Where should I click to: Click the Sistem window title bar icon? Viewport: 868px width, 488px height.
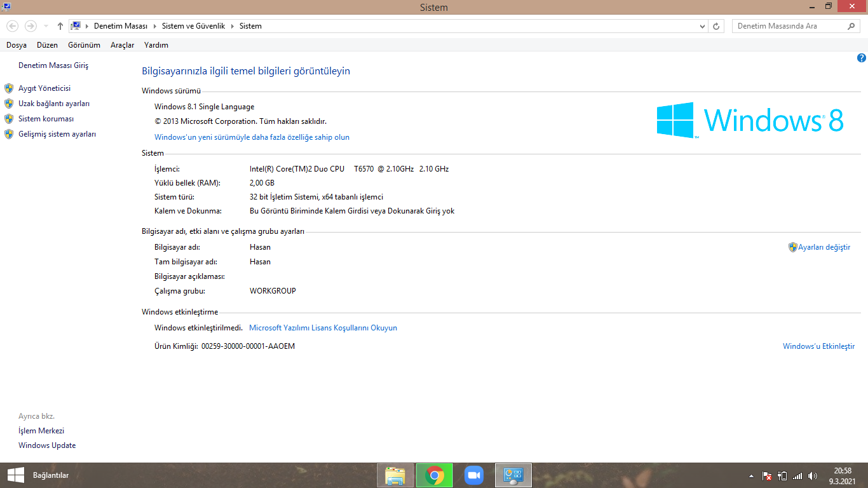click(6, 6)
